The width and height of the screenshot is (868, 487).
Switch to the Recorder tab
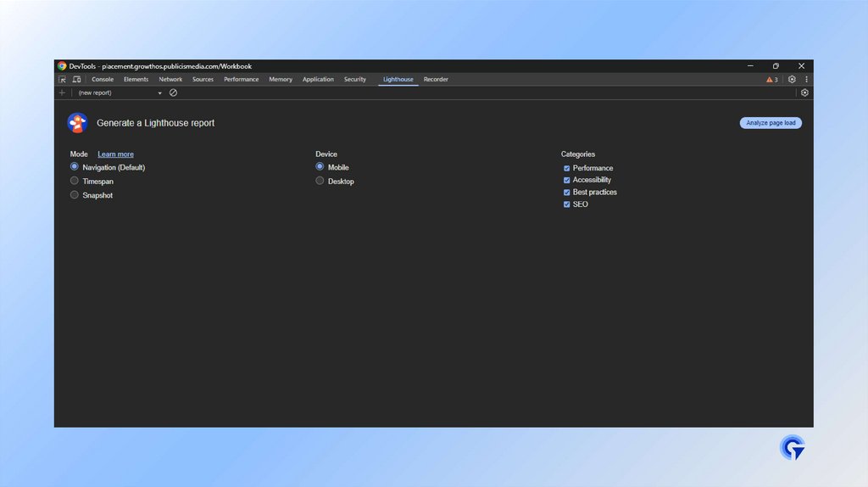pyautogui.click(x=436, y=79)
